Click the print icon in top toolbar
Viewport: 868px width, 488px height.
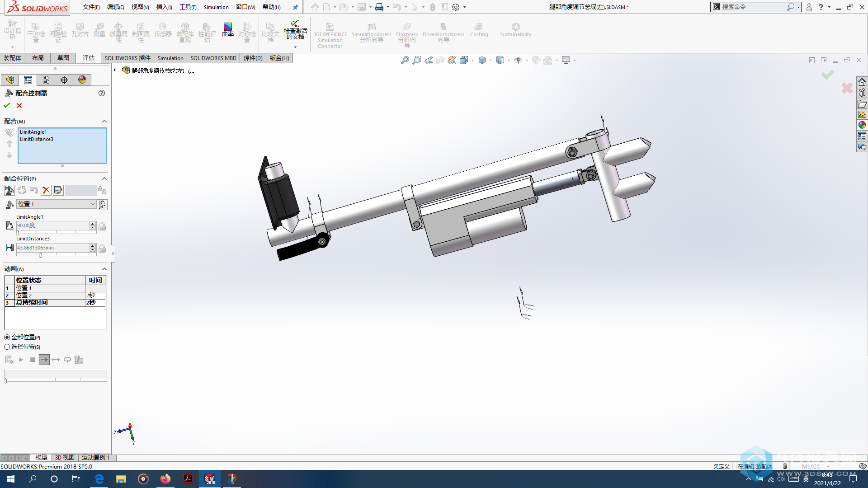pos(379,7)
